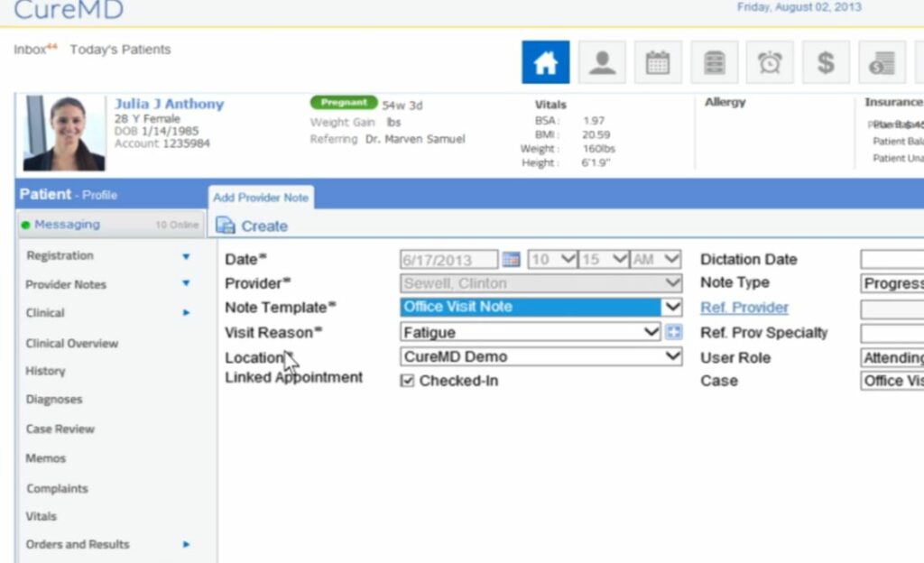
Task: Open the money stack reports icon
Action: [882, 62]
